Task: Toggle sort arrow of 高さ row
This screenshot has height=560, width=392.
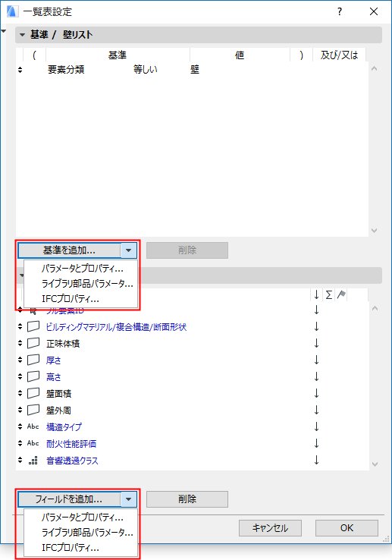Action: [316, 377]
